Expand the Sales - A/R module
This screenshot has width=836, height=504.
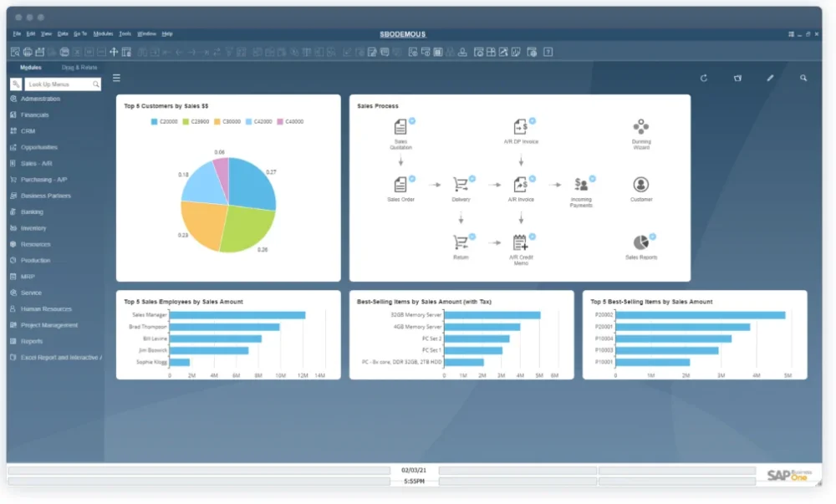pyautogui.click(x=37, y=163)
